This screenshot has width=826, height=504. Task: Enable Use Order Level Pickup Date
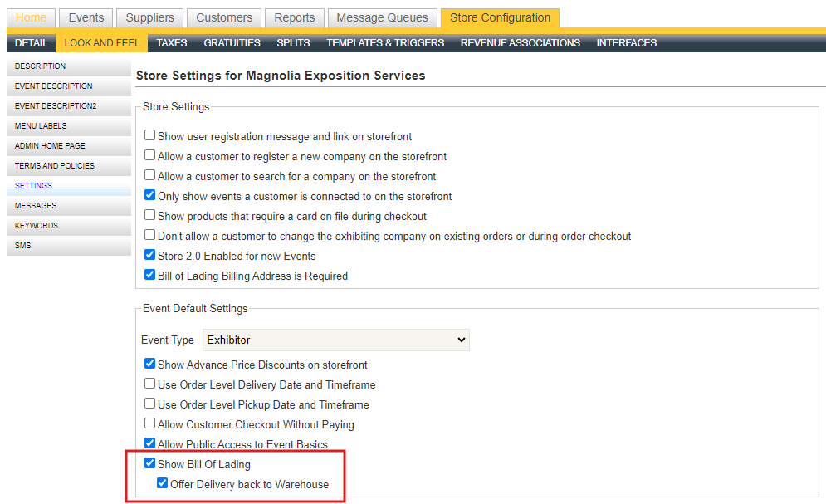tap(149, 406)
